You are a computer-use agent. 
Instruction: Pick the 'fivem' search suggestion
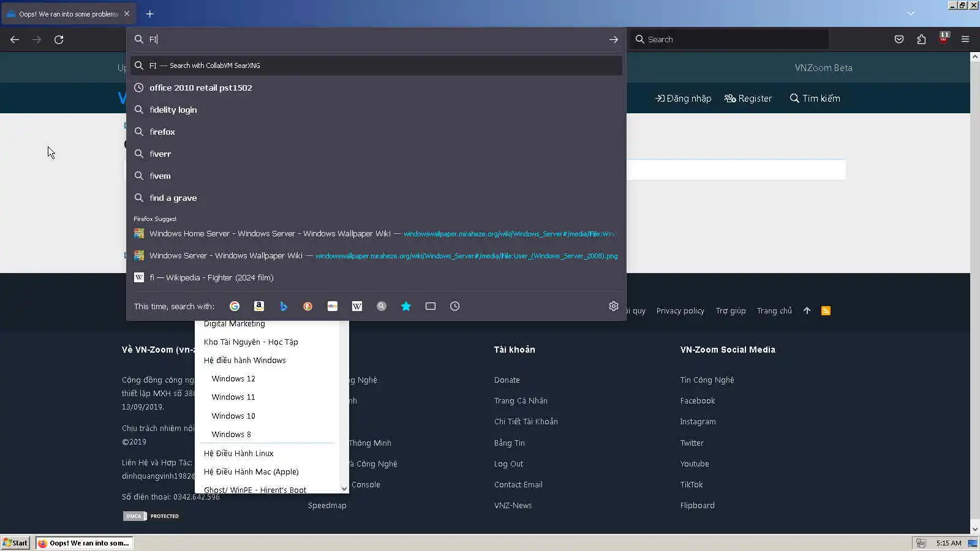tap(376, 176)
